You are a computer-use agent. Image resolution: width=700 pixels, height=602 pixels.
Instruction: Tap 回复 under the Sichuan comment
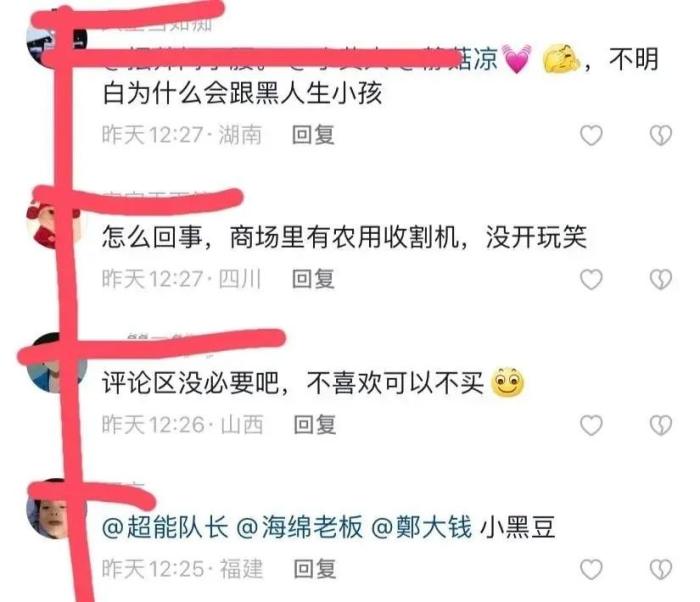(x=313, y=279)
